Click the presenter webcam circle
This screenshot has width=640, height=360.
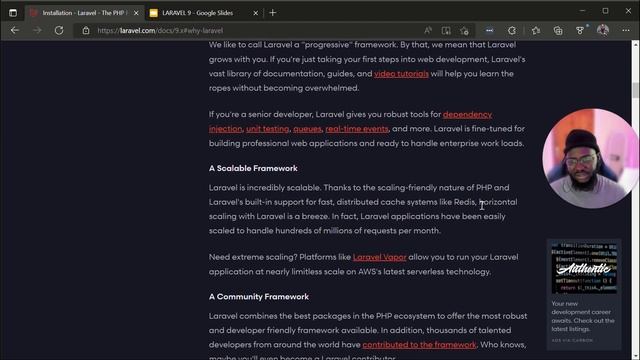(x=591, y=158)
